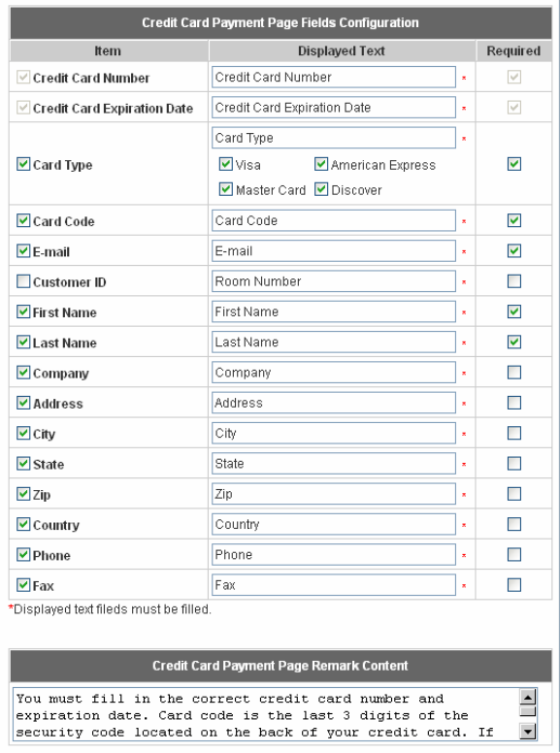Set the Address field as required
The height and width of the screenshot is (753, 560).
click(513, 403)
